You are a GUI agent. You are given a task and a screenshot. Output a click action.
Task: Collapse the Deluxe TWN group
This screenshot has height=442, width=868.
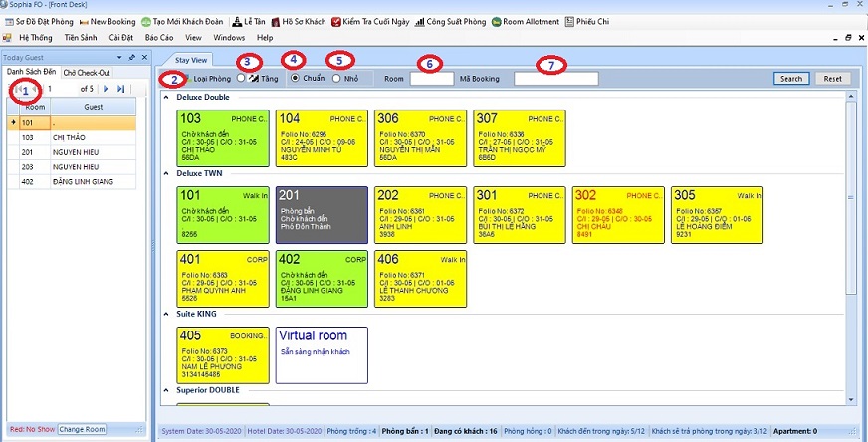[166, 173]
